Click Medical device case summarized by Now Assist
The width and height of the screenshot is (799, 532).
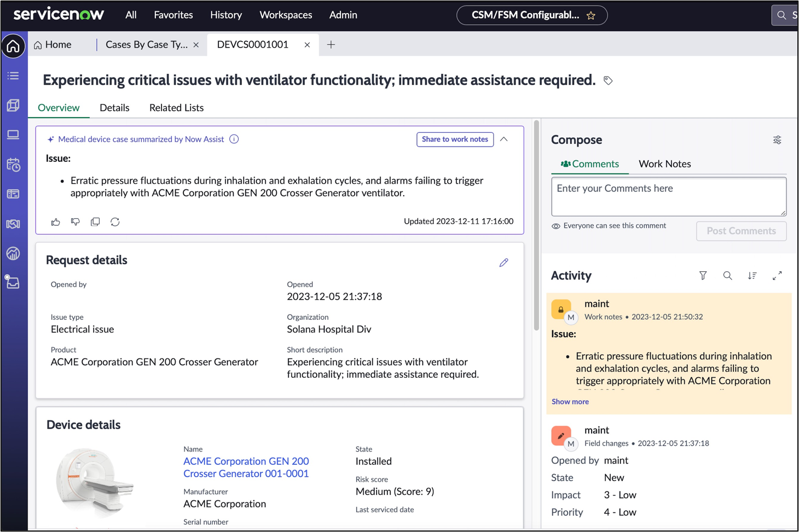click(x=141, y=139)
